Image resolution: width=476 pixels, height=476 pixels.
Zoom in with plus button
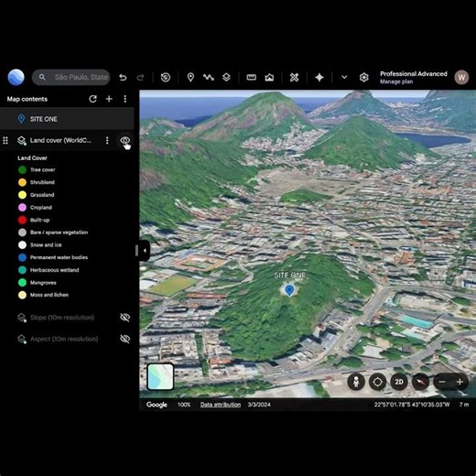pos(460,382)
